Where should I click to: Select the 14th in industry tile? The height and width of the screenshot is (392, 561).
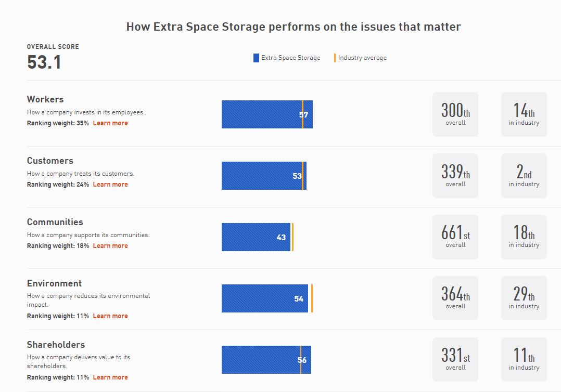tap(524, 114)
